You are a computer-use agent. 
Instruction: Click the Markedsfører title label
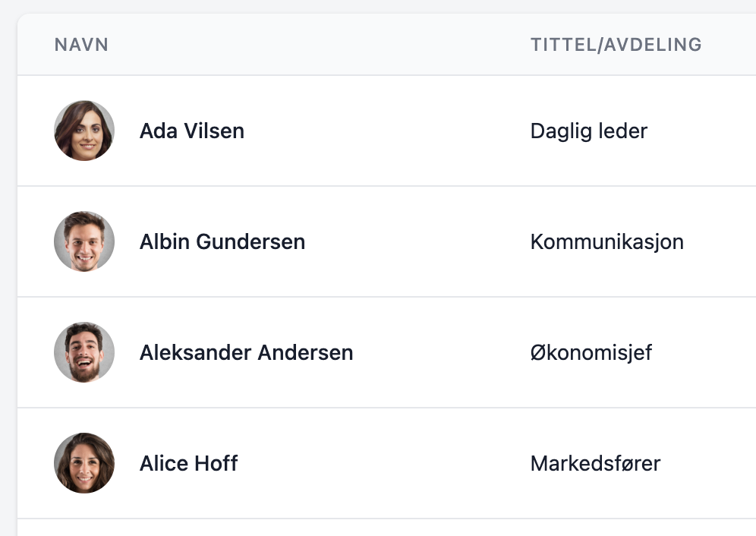tap(595, 463)
